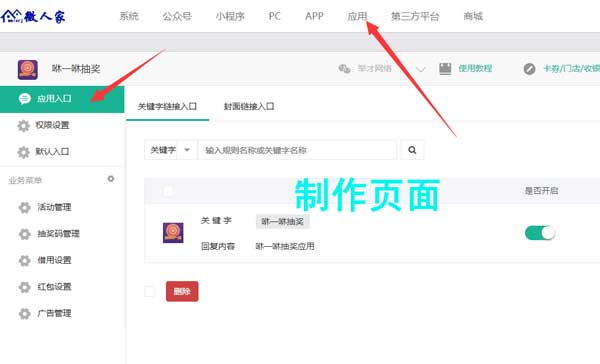This screenshot has width=600, height=364.
Task: Focus the rule name search field
Action: tap(297, 150)
